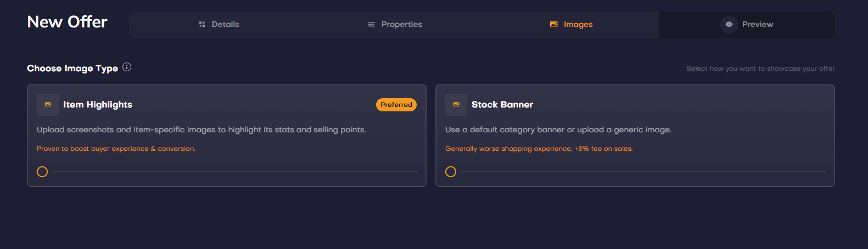Image resolution: width=868 pixels, height=249 pixels.
Task: Select the Stock Banner radio button
Action: click(x=451, y=172)
